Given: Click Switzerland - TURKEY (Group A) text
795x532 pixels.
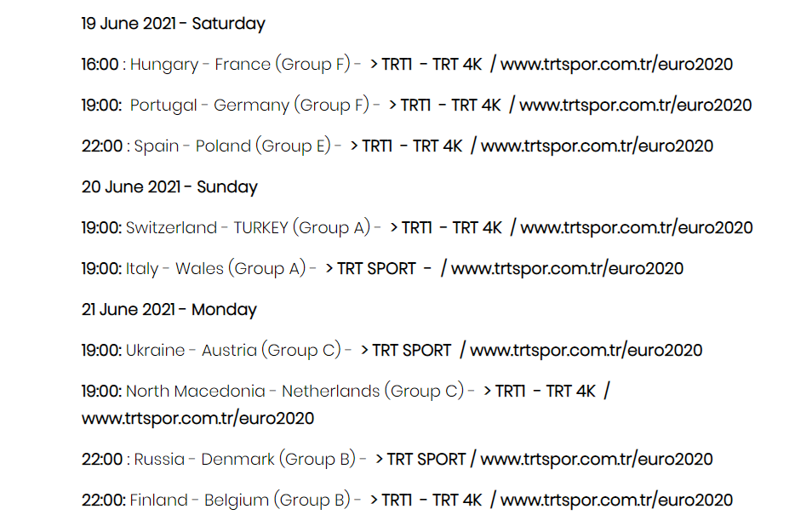Looking at the screenshot, I should (248, 228).
